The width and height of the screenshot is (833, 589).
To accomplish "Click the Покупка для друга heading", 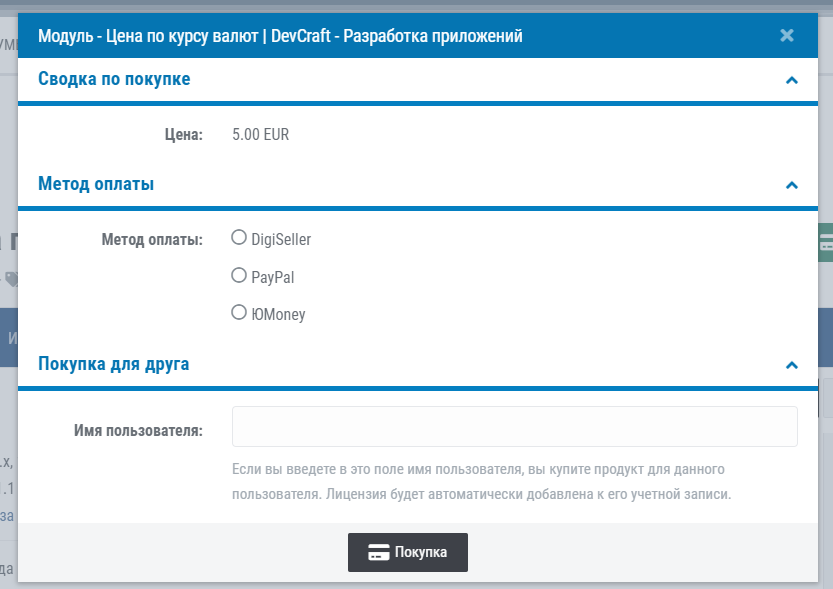I will (114, 364).
